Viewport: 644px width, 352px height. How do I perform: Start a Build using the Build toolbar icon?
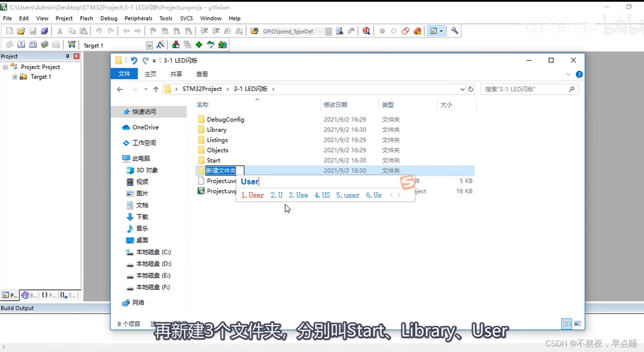pyautogui.click(x=21, y=44)
